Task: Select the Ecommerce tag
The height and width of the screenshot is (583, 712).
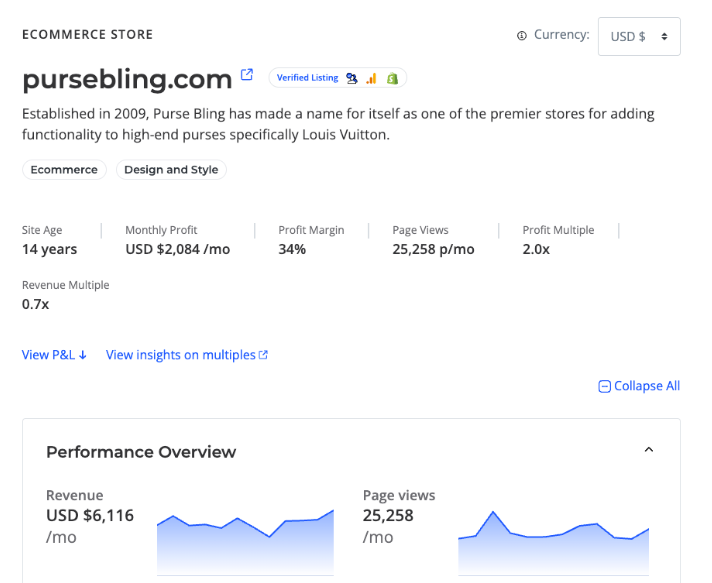Action: tap(64, 170)
